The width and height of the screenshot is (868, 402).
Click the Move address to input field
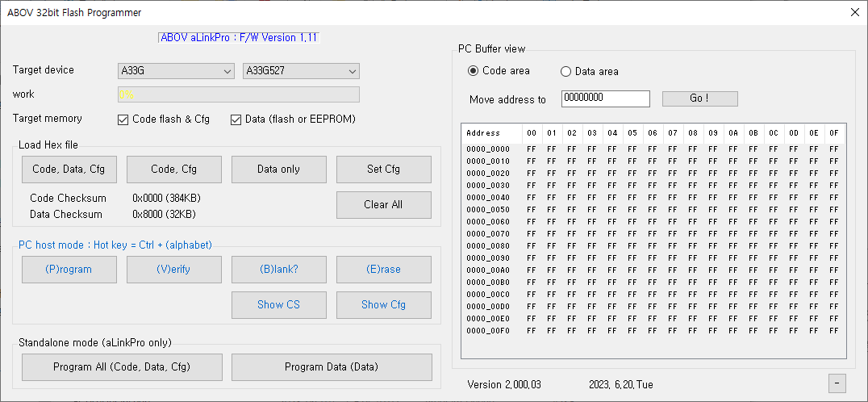click(x=605, y=98)
